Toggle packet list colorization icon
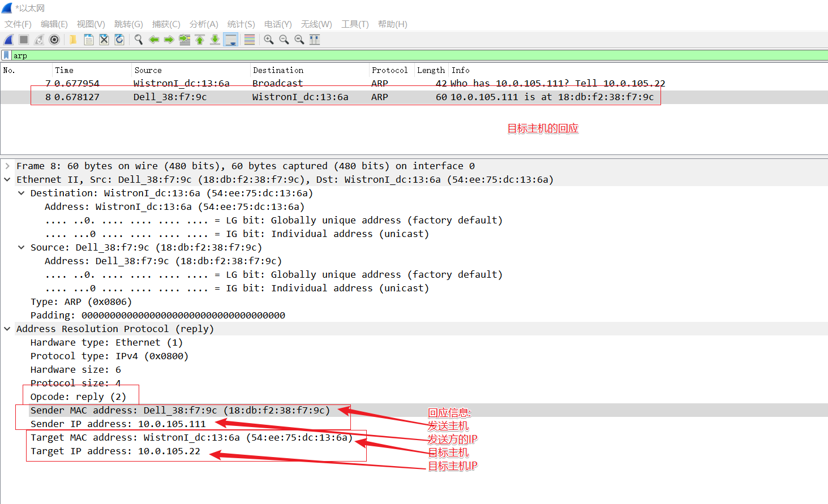Viewport: 828px width, 504px height. click(x=249, y=40)
